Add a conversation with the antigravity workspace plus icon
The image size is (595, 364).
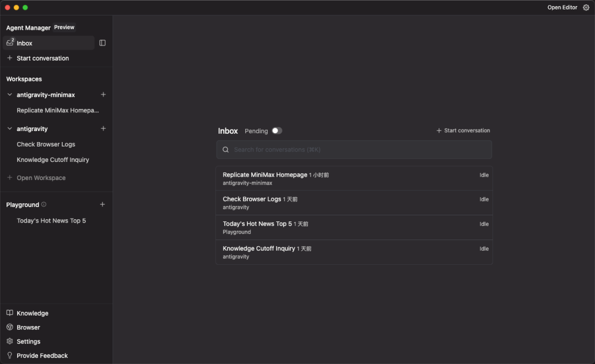coord(103,129)
